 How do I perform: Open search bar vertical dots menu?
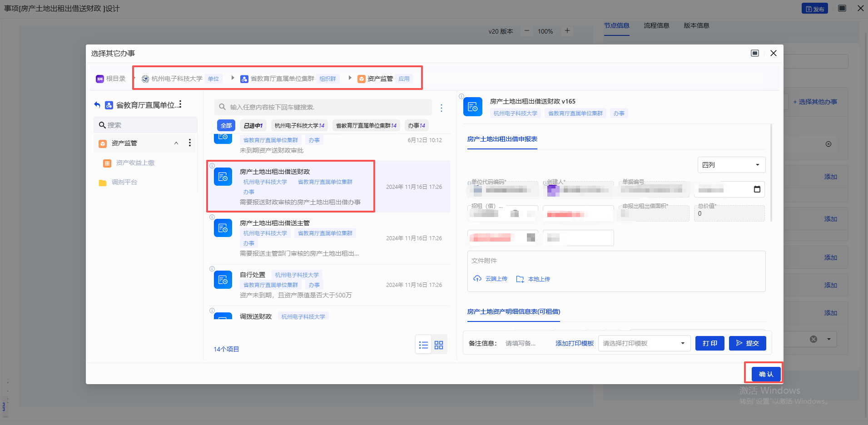(x=441, y=108)
